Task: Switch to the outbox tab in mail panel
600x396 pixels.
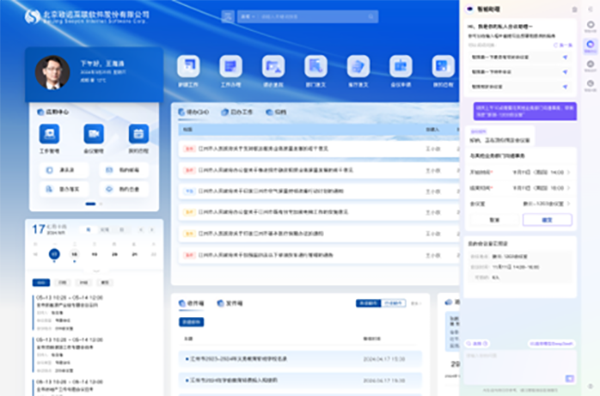Action: coord(230,303)
